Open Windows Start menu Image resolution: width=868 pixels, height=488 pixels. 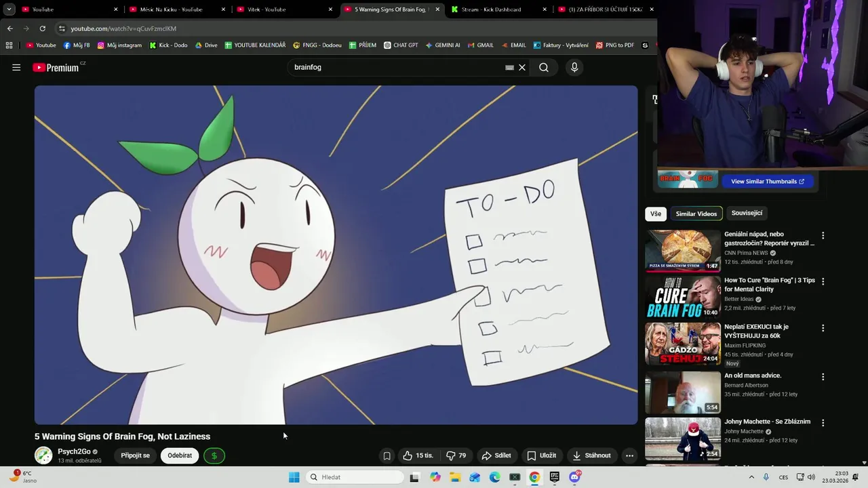point(294,477)
